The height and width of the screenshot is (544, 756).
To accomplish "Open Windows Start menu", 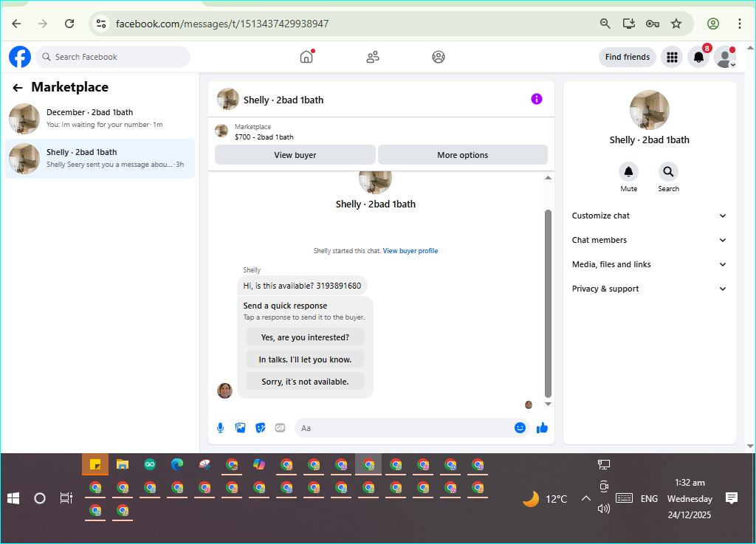I will click(x=13, y=498).
